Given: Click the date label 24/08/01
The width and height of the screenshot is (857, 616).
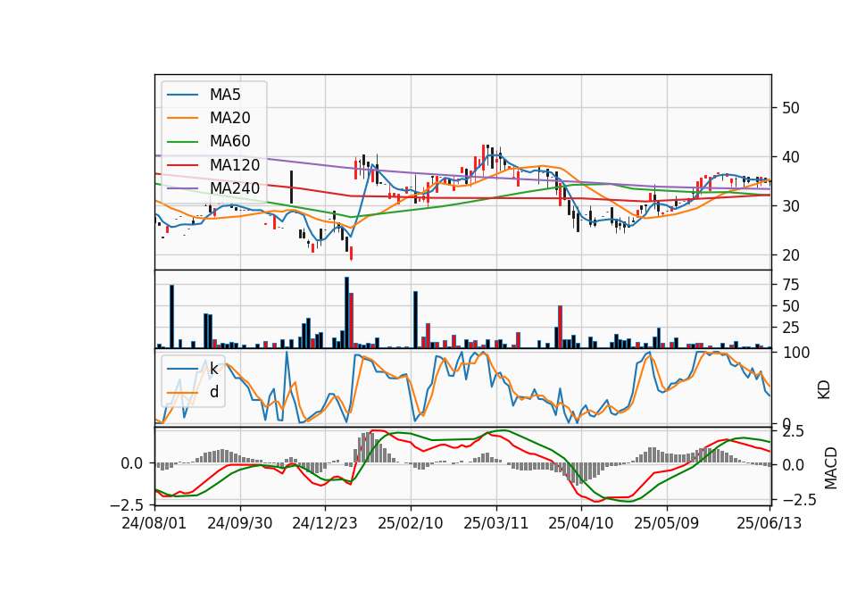Looking at the screenshot, I should click(154, 523).
